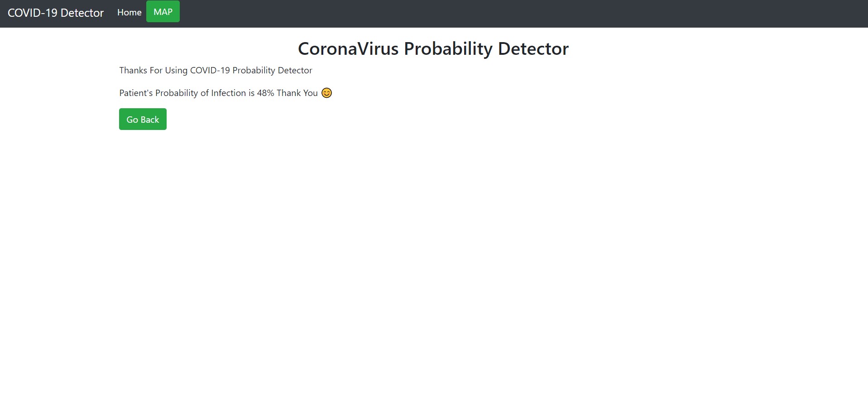Click the COVID-19 Detector brand link
The height and width of the screenshot is (413, 868).
56,13
